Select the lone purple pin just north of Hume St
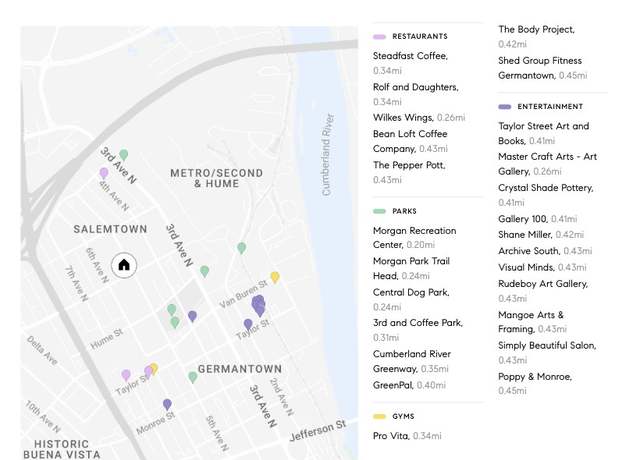The height and width of the screenshot is (460, 640). point(192,316)
